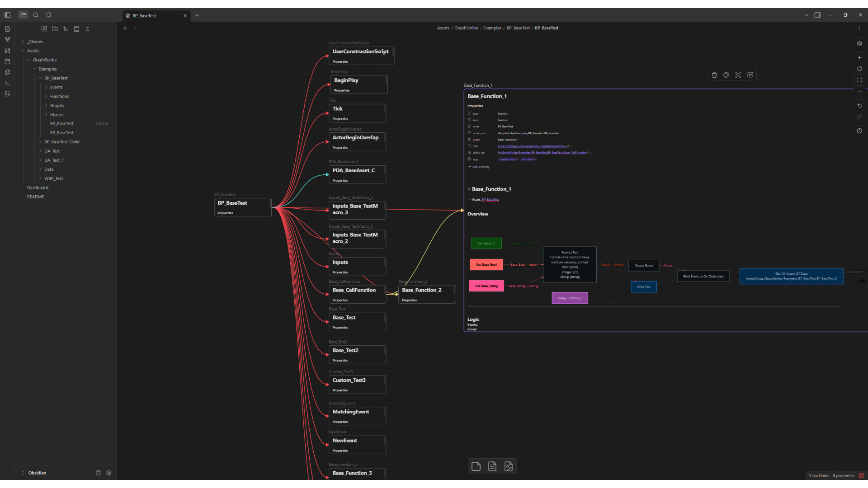
Task: Open the more options menu for tab
Action: [859, 28]
